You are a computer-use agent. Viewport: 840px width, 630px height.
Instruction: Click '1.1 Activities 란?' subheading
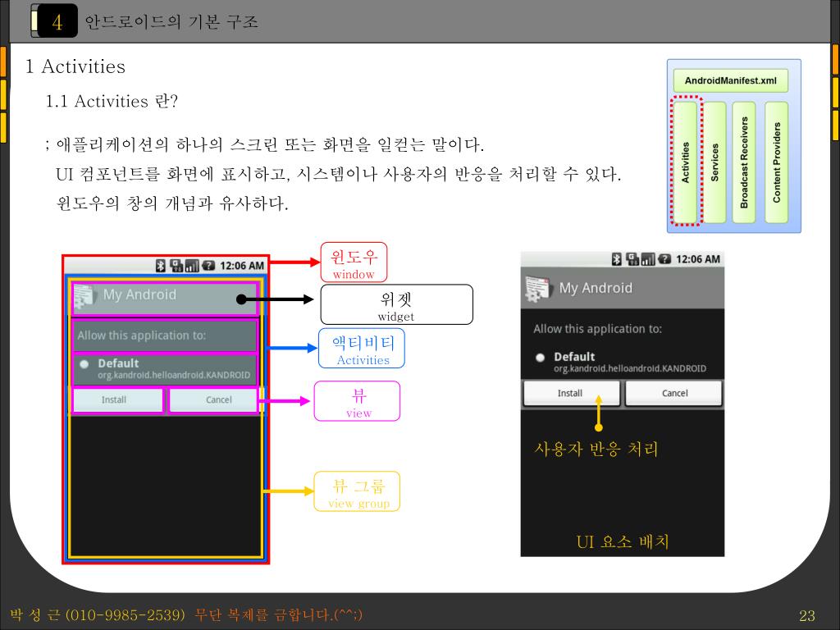112,101
